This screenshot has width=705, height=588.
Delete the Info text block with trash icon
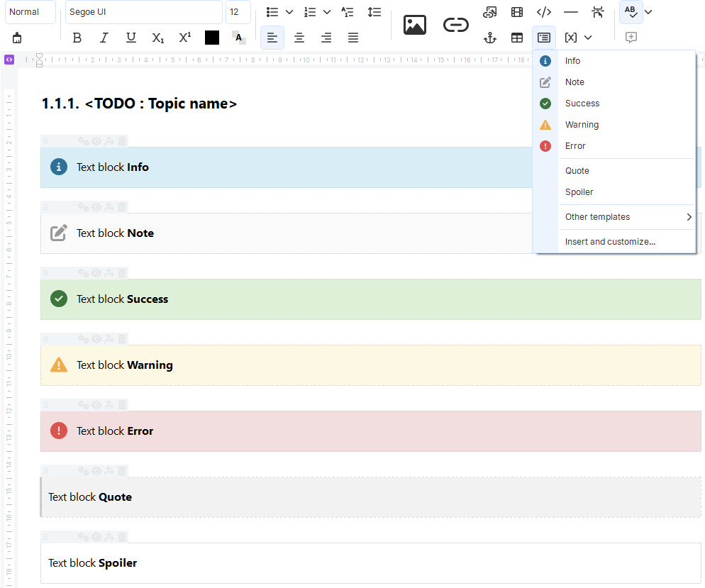[x=122, y=141]
